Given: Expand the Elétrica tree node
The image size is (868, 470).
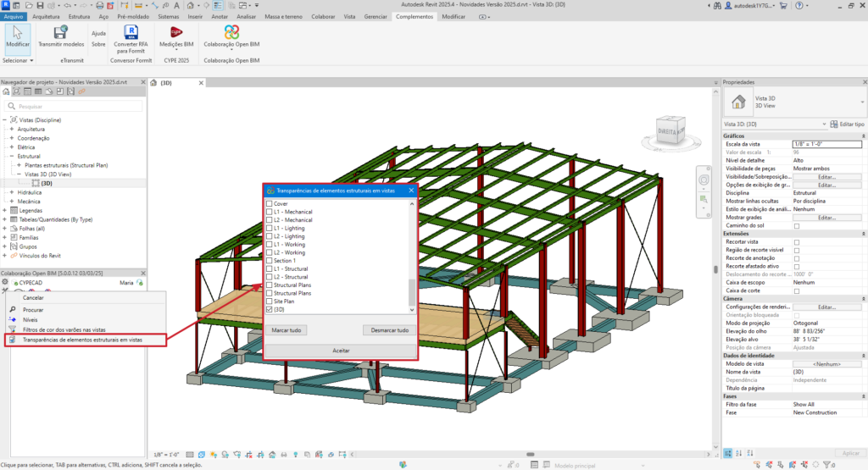Looking at the screenshot, I should pos(12,147).
